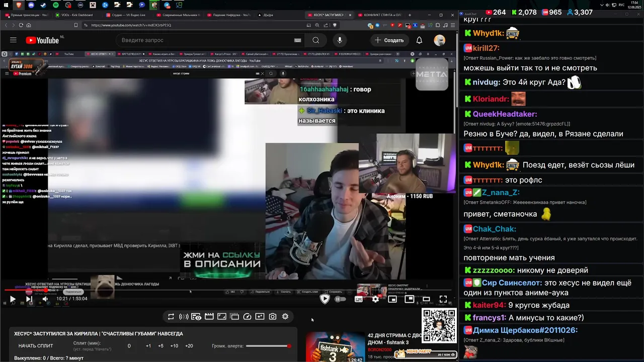The width and height of the screenshot is (644, 362).
Task: Open the on-screen keyboard in search box
Action: [298, 40]
